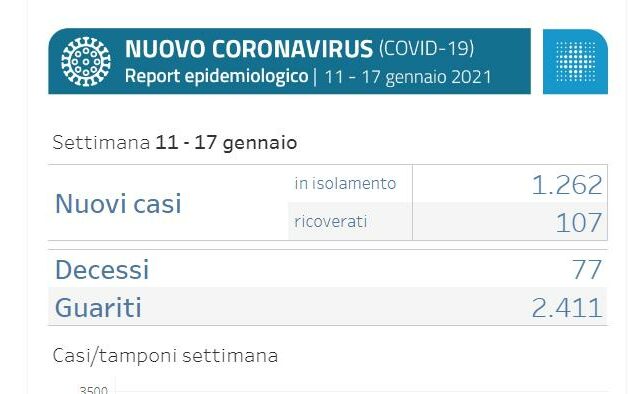640x394 pixels.
Task: Click the shaded Guariti table row
Action: (327, 307)
